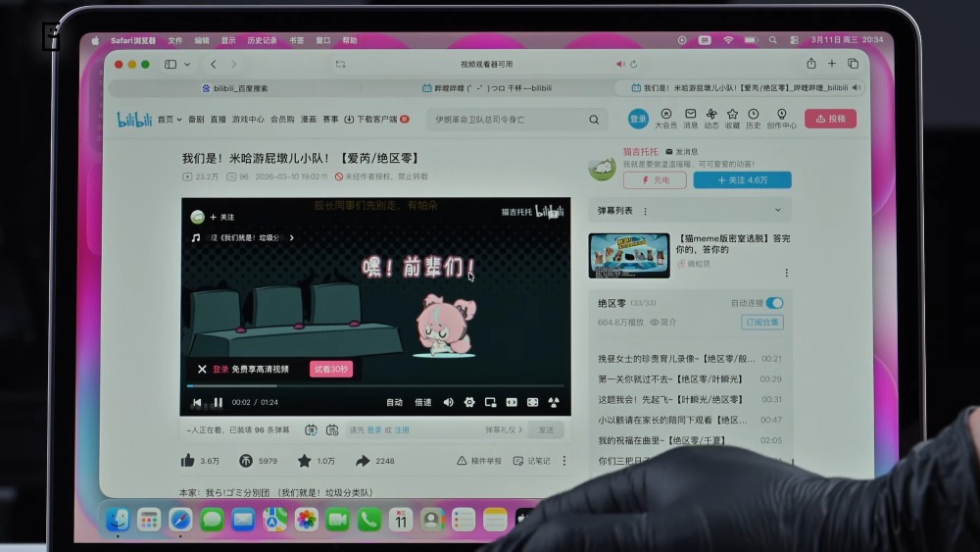Open recommended 猫meme版密室逃脱 thumbnail
This screenshot has width=980, height=552.
pyautogui.click(x=629, y=255)
